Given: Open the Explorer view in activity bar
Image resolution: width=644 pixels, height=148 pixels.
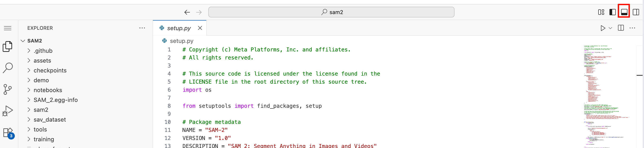Looking at the screenshot, I should tap(7, 47).
